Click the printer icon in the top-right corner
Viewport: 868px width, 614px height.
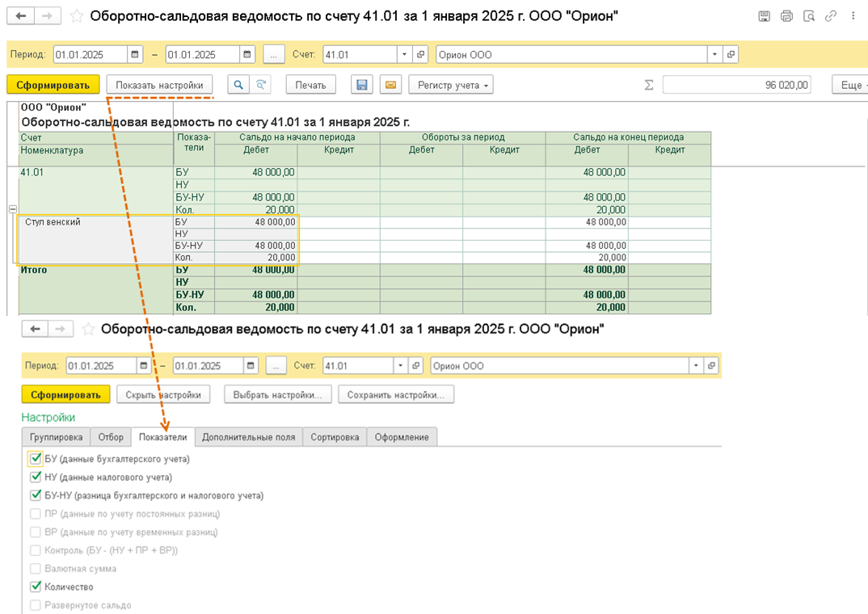pos(786,16)
